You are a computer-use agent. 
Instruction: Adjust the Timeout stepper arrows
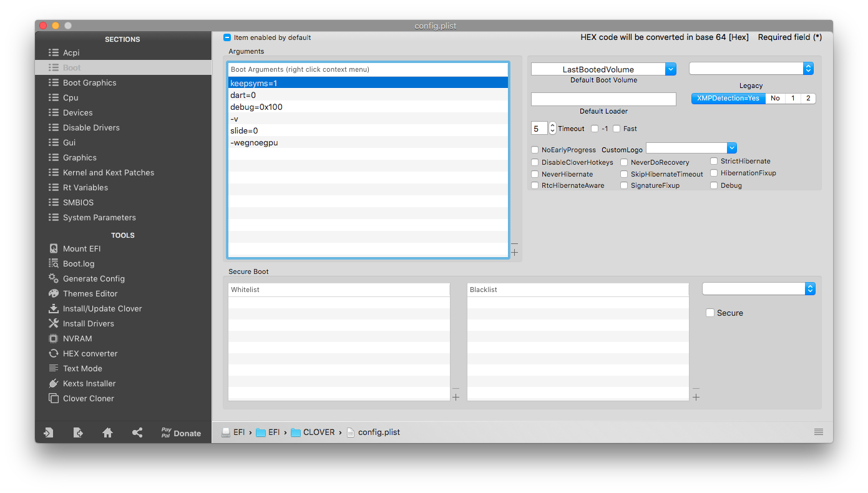tap(552, 128)
